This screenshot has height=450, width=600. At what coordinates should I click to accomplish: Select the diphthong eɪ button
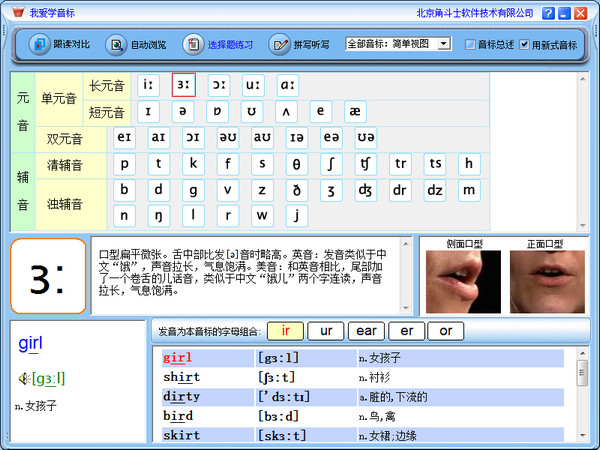[124, 137]
